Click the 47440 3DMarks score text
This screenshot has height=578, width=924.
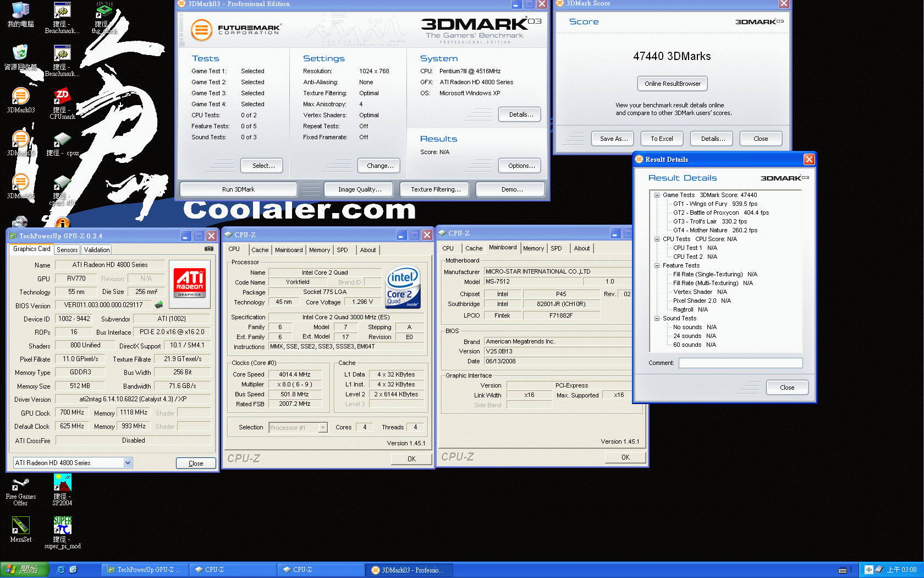[672, 56]
